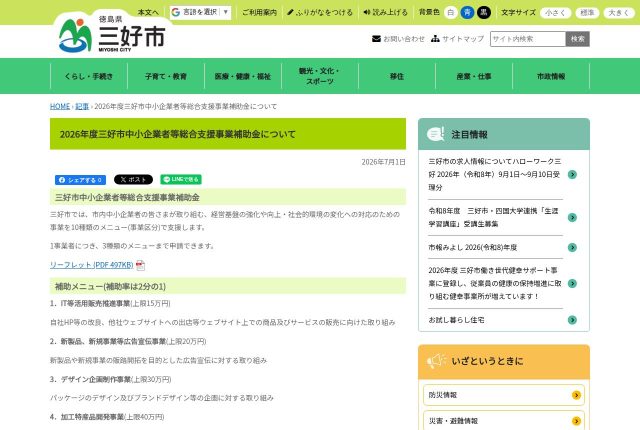Set text size to 大きく

(619, 13)
